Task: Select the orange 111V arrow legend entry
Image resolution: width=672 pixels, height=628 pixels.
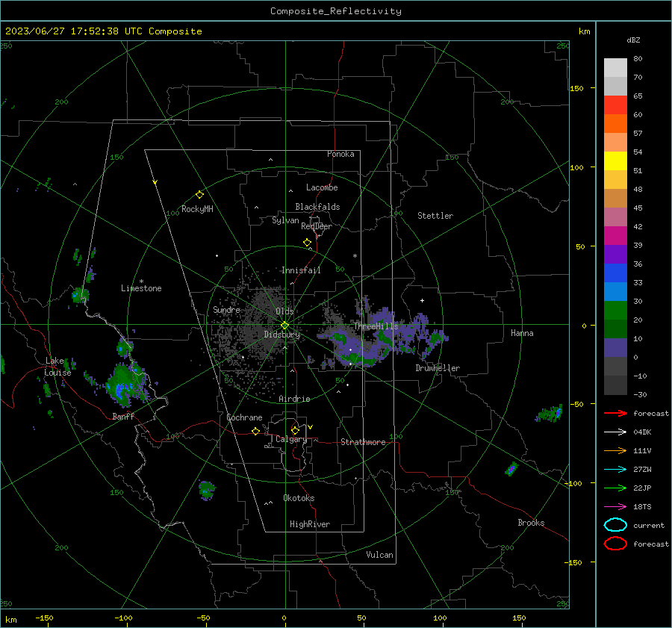Action: pyautogui.click(x=615, y=450)
